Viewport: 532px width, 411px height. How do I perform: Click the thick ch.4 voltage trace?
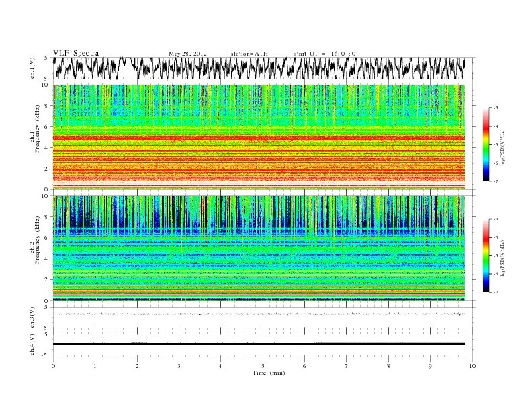point(259,344)
